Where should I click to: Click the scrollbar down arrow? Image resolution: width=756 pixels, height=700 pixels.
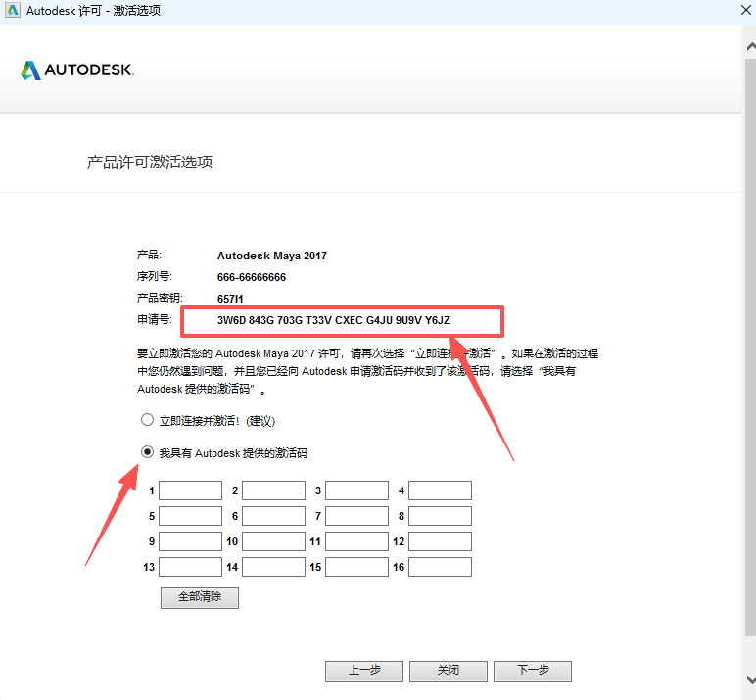tap(750, 679)
